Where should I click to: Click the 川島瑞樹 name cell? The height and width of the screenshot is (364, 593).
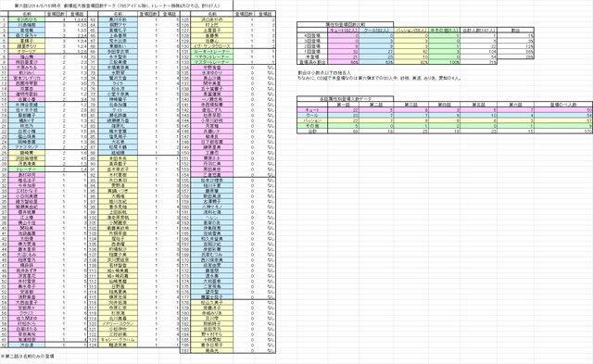[27, 25]
